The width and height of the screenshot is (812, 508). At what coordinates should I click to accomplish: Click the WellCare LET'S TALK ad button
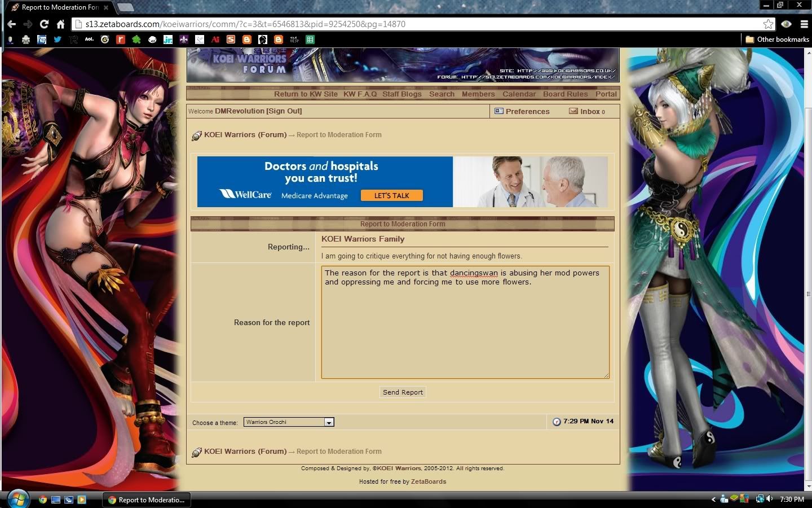391,195
